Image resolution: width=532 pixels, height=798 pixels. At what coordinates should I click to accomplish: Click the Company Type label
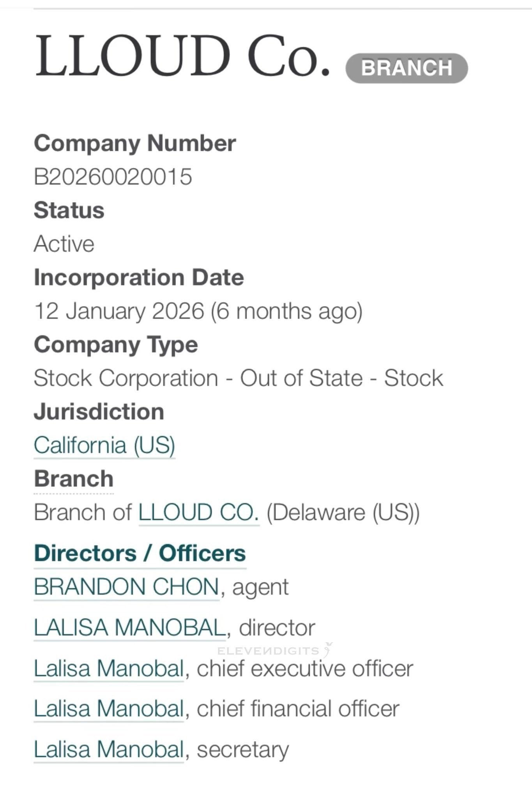(116, 345)
